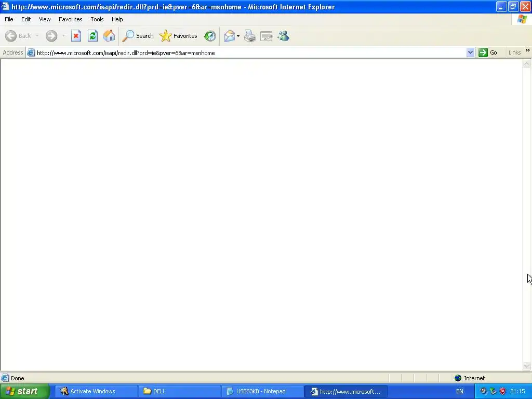Switch to Activate Windows taskbar item

pos(96,391)
